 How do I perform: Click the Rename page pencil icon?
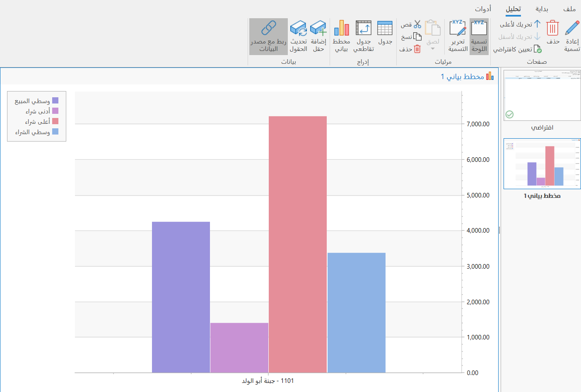(572, 29)
